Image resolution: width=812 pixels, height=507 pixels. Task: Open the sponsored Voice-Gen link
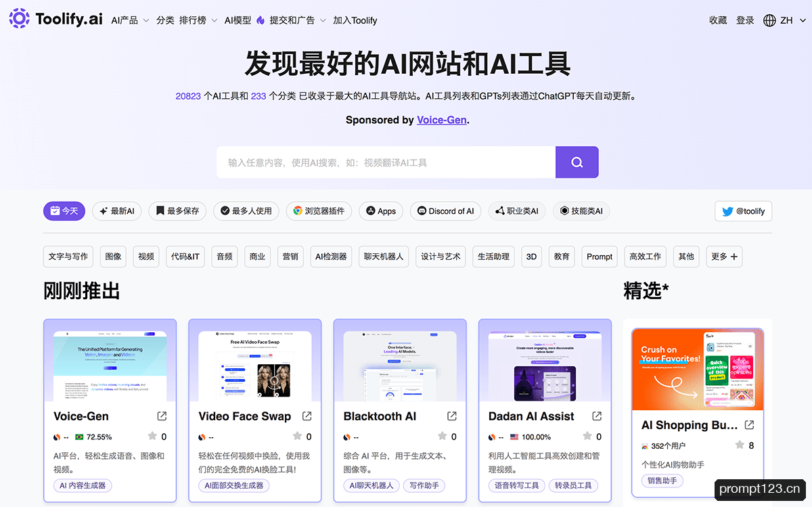pyautogui.click(x=441, y=120)
